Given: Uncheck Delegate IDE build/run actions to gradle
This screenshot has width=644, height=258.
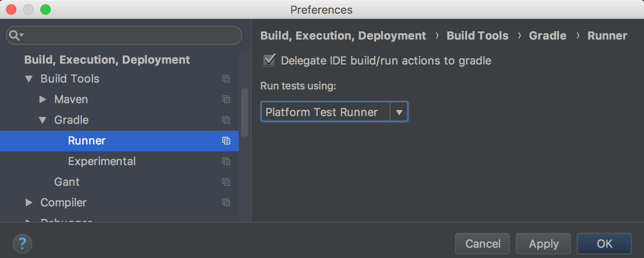Looking at the screenshot, I should (x=269, y=61).
